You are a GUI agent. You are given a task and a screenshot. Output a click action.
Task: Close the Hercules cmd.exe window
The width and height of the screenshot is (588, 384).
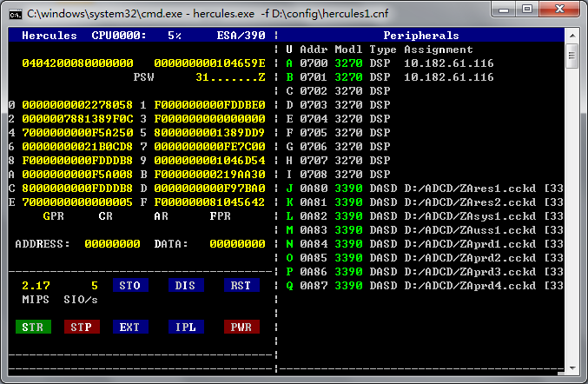click(x=560, y=10)
